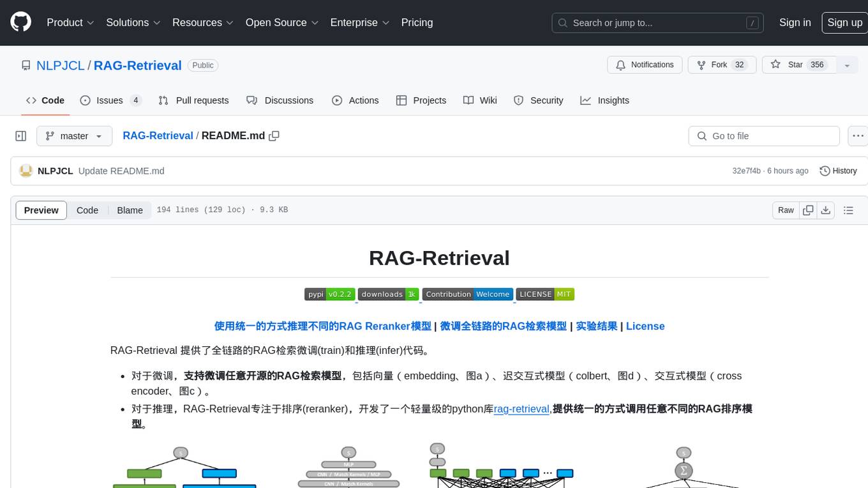Open the README outline list
Viewport: 868px width, 488px height.
tap(848, 210)
